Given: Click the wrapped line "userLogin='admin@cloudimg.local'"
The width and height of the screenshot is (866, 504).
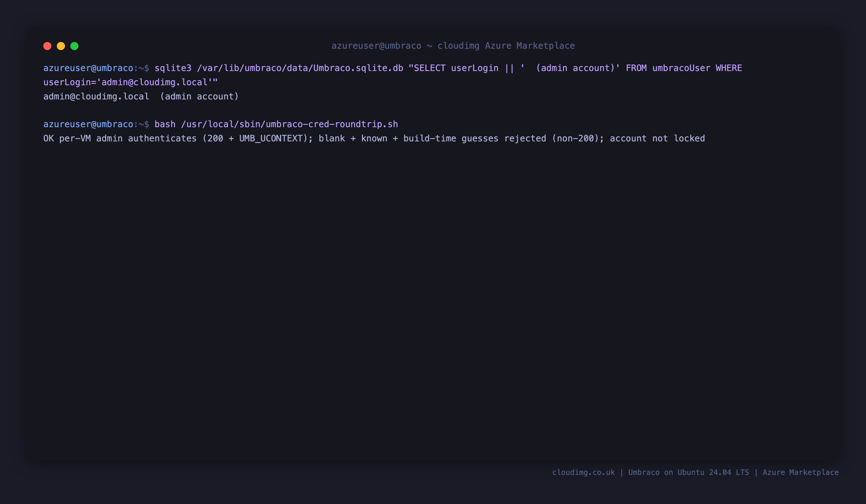Looking at the screenshot, I should pyautogui.click(x=131, y=83).
